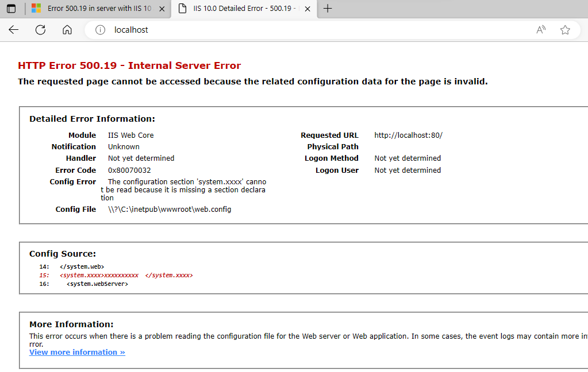Switch to the Error 500.19 server tab
This screenshot has height=372, width=588.
(x=98, y=9)
